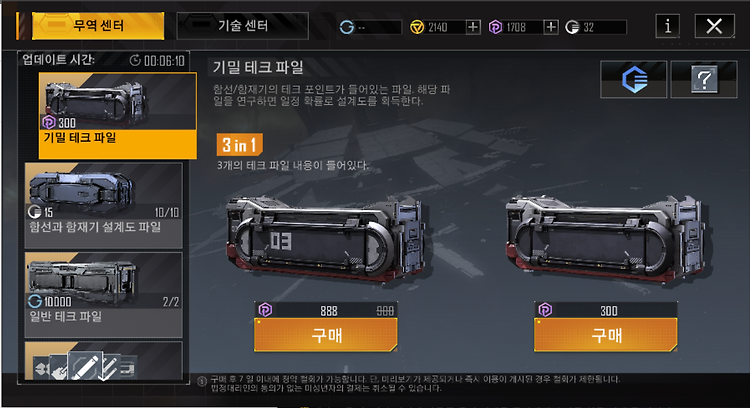Click the white coin icon showing 32
The width and height of the screenshot is (750, 408).
(x=572, y=27)
